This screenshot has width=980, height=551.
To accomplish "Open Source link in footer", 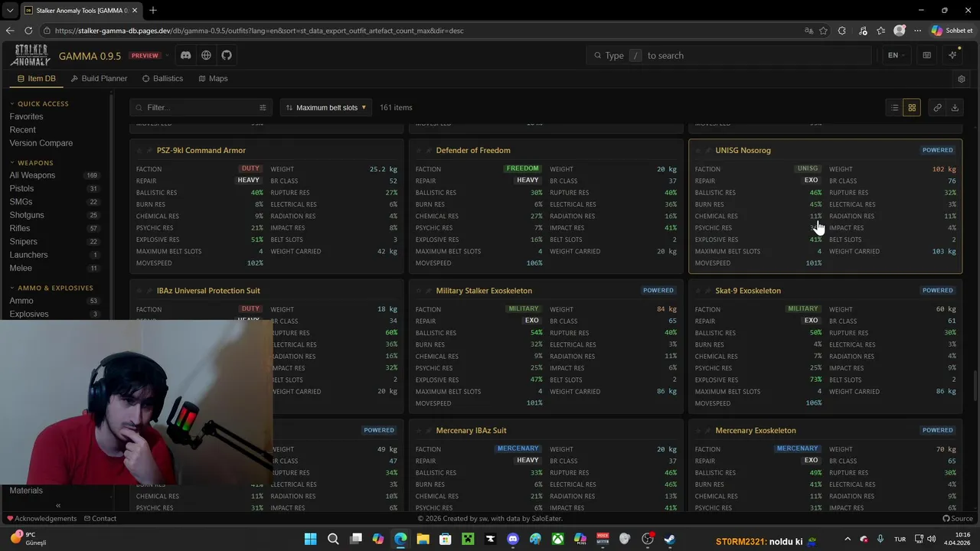I will pyautogui.click(x=957, y=519).
